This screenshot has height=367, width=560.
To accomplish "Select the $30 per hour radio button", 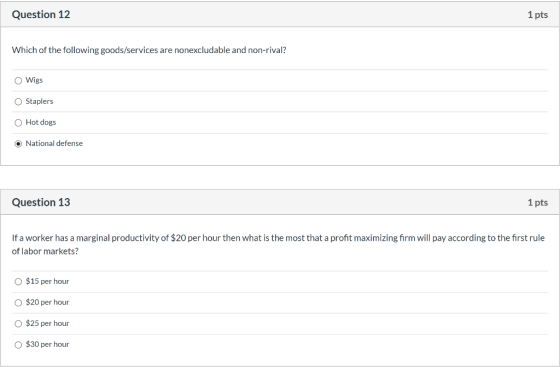I will (18, 345).
